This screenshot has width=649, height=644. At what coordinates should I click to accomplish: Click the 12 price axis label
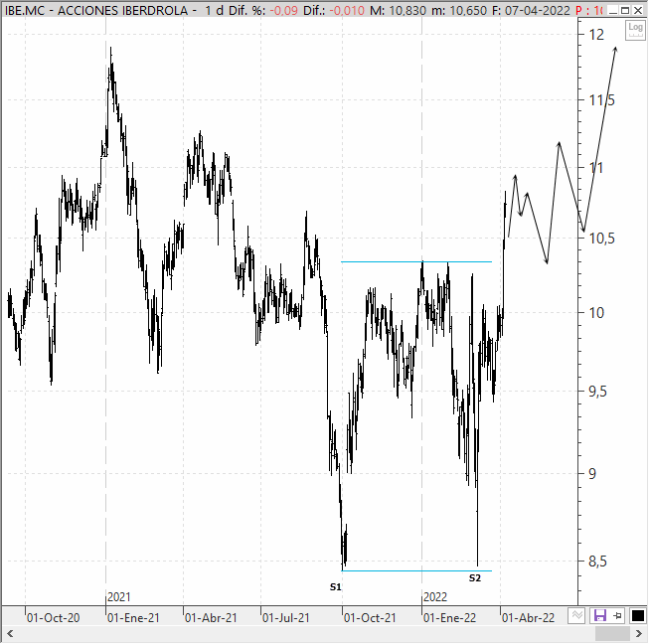pos(597,35)
